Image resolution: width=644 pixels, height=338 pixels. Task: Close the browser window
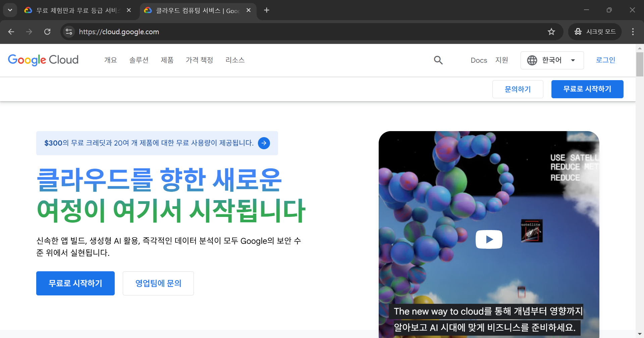click(x=632, y=10)
